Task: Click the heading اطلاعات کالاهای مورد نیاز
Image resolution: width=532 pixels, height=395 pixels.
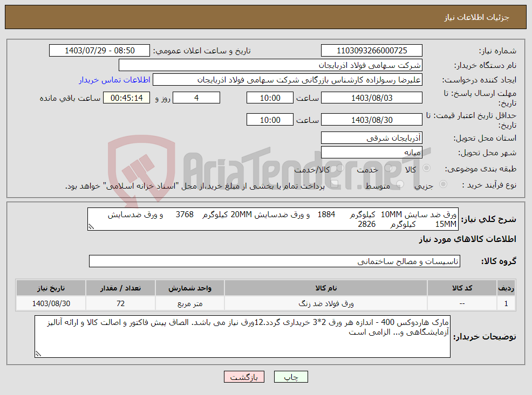Action: coord(467,239)
